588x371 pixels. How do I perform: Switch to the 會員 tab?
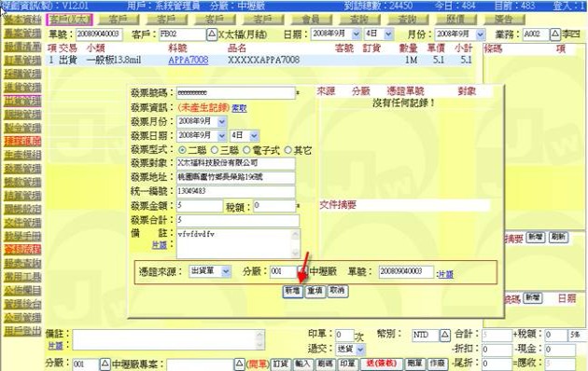click(x=311, y=20)
